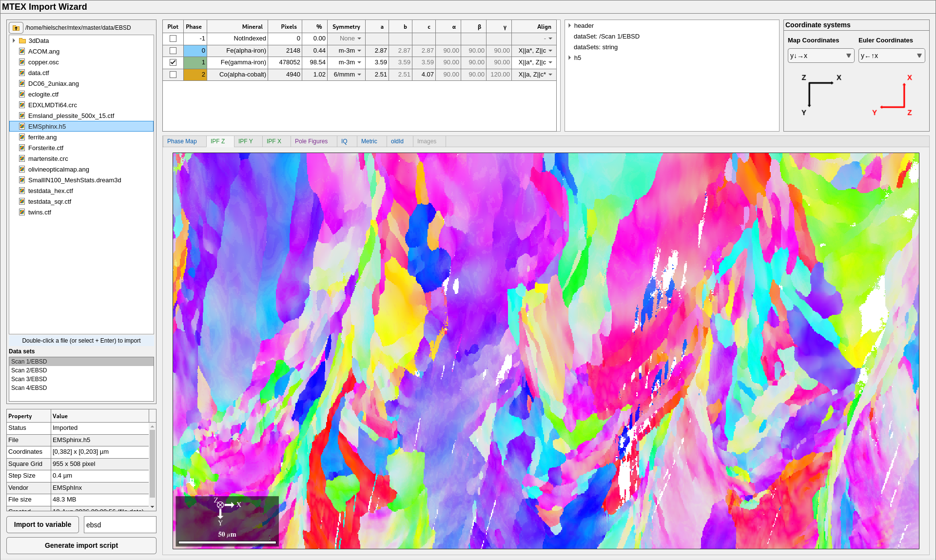Click the Forsterite.ctf file icon

(22, 148)
